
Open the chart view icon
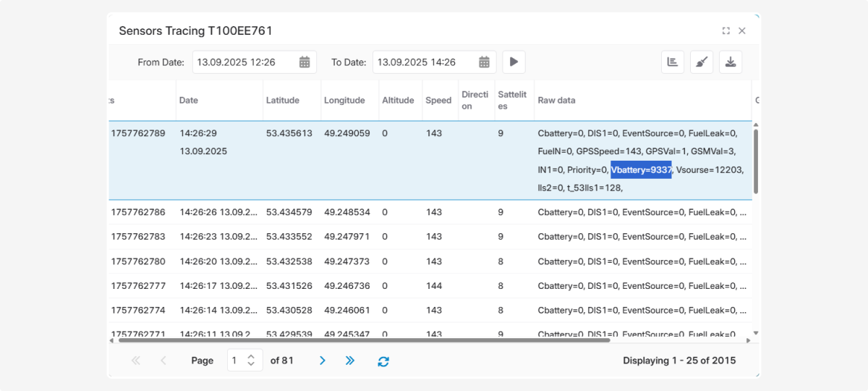click(673, 62)
